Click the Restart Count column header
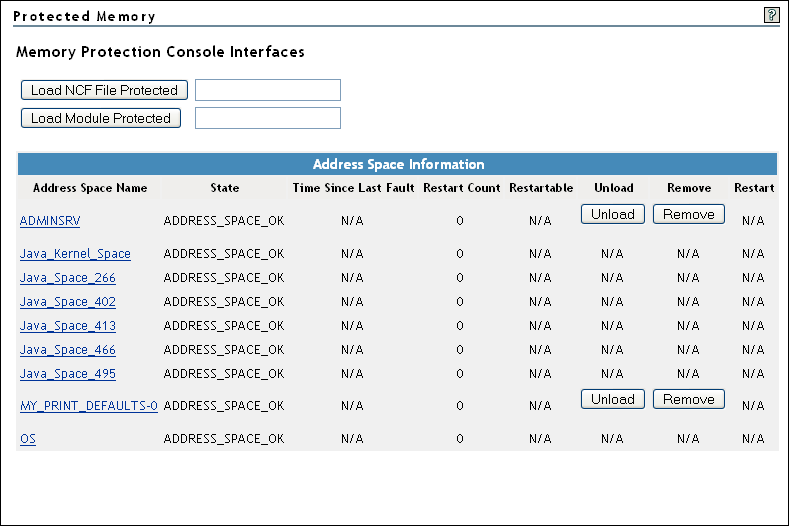789x526 pixels. tap(461, 188)
